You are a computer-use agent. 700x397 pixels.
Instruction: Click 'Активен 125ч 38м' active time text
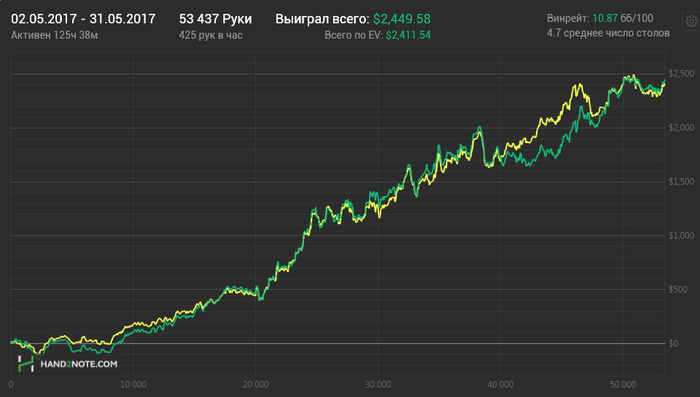(x=54, y=35)
